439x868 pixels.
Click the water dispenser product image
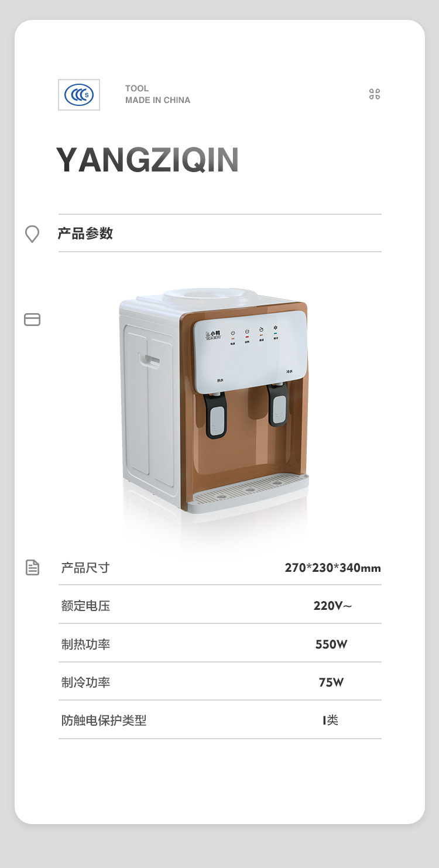point(214,401)
